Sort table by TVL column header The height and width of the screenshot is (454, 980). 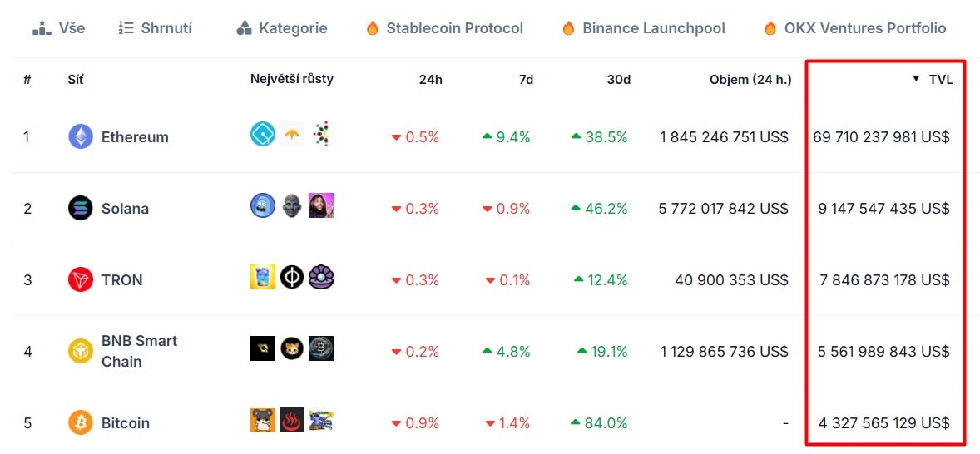(940, 80)
